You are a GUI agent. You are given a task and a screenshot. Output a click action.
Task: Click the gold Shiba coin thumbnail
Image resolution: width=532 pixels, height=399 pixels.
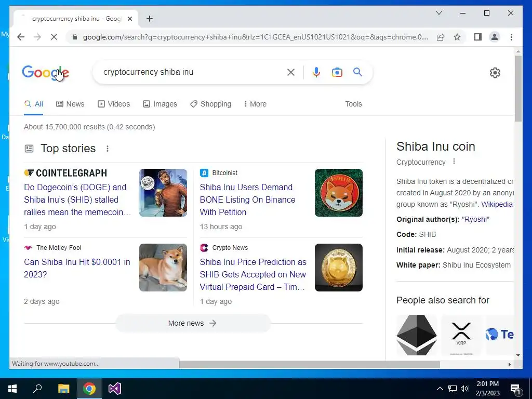339,268
